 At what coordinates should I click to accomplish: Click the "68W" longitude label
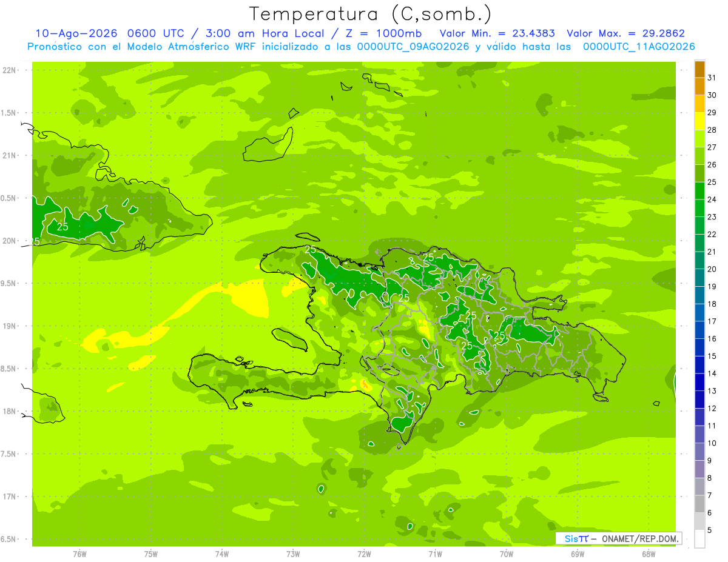click(649, 554)
